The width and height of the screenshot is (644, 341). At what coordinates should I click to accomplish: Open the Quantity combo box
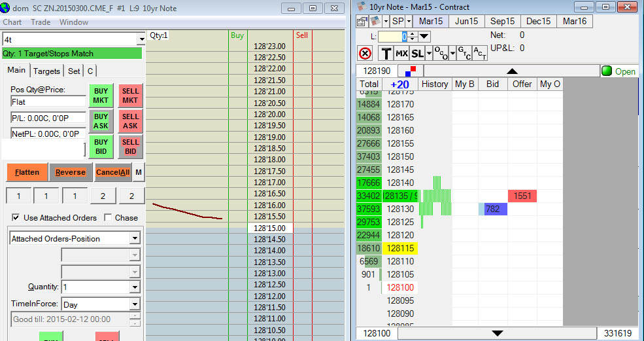(135, 287)
